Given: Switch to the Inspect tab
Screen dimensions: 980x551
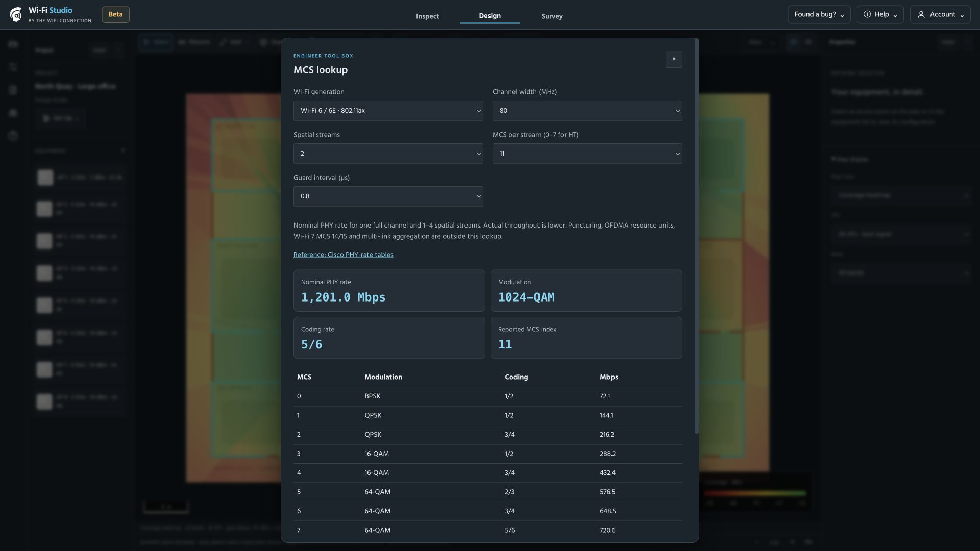Looking at the screenshot, I should pos(427,16).
